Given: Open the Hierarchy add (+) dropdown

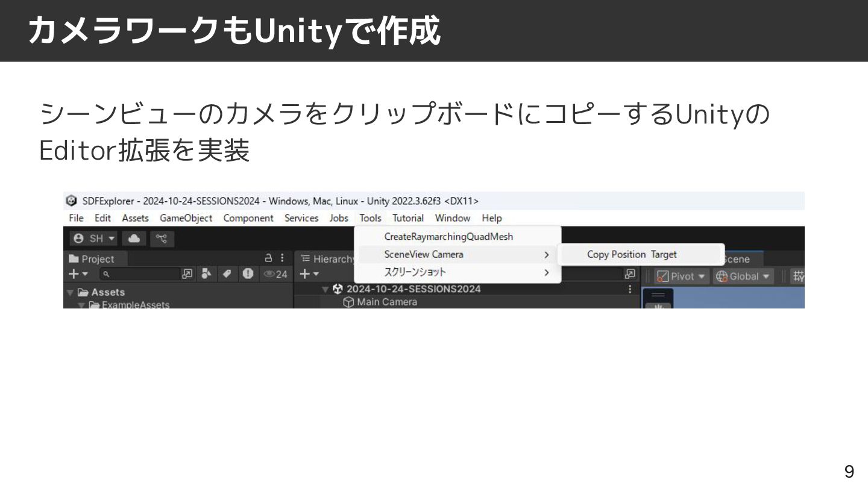Looking at the screenshot, I should click(x=309, y=274).
